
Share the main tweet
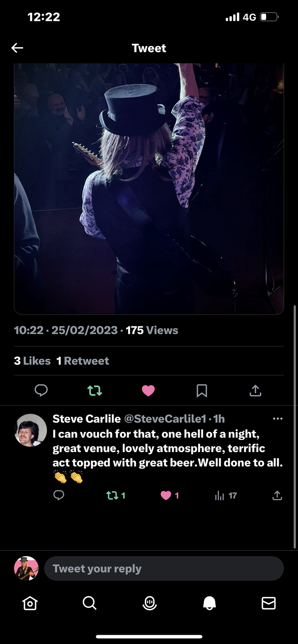(255, 390)
